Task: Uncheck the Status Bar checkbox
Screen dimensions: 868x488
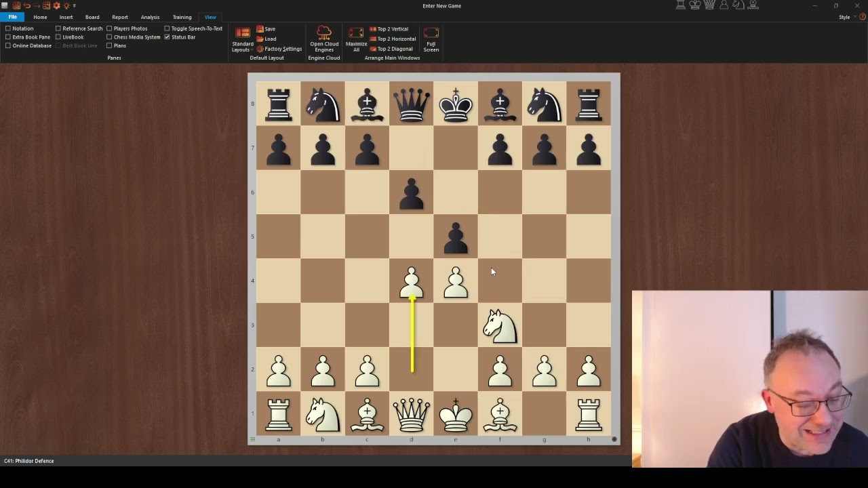Action: [167, 37]
